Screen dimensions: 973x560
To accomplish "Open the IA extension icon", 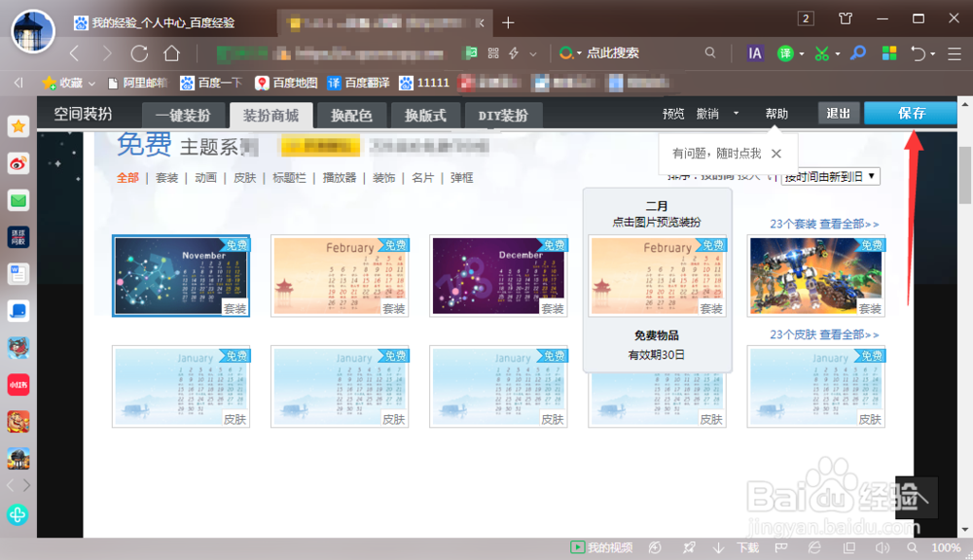I will coord(755,53).
